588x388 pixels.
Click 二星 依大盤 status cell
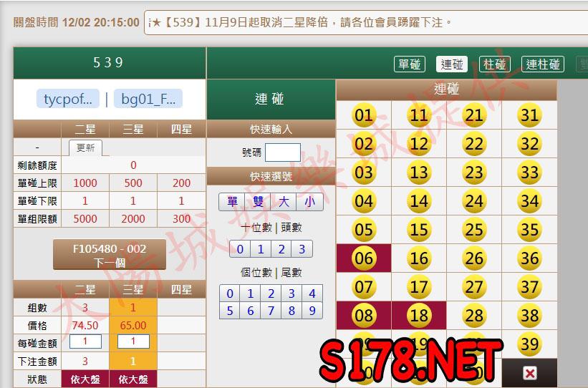click(x=85, y=379)
